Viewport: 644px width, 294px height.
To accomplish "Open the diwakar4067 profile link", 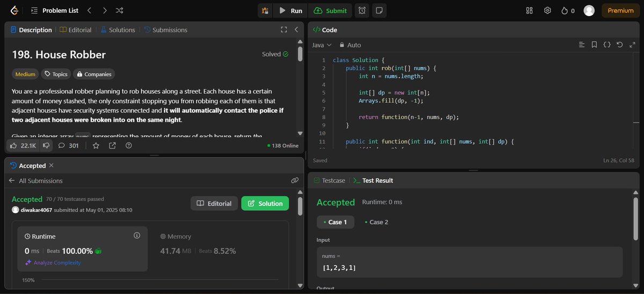I will (x=37, y=210).
